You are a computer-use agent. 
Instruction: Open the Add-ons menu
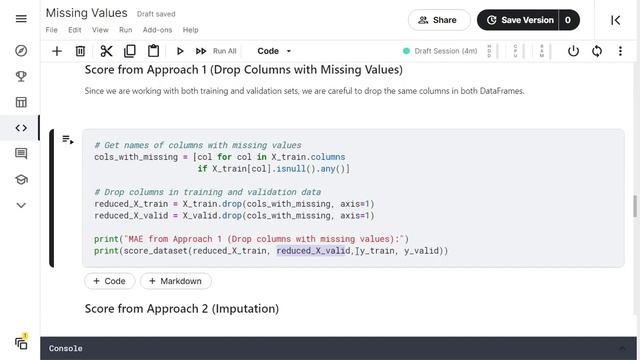(157, 30)
